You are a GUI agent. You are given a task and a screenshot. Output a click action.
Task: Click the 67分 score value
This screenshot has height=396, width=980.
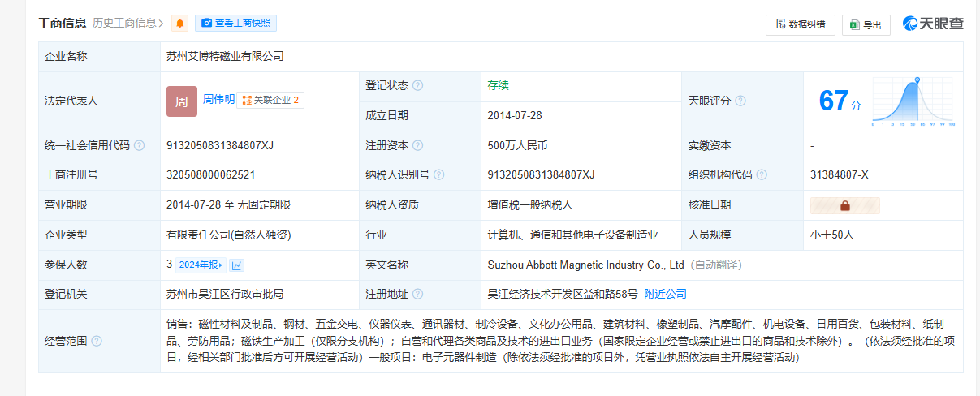[840, 101]
